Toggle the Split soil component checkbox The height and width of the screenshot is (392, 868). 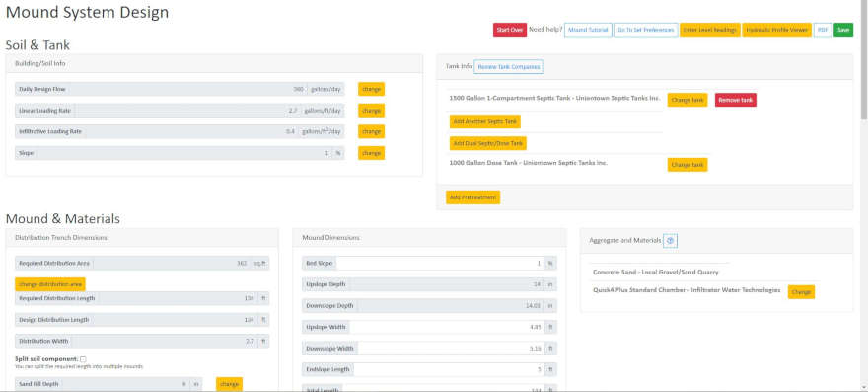83,359
